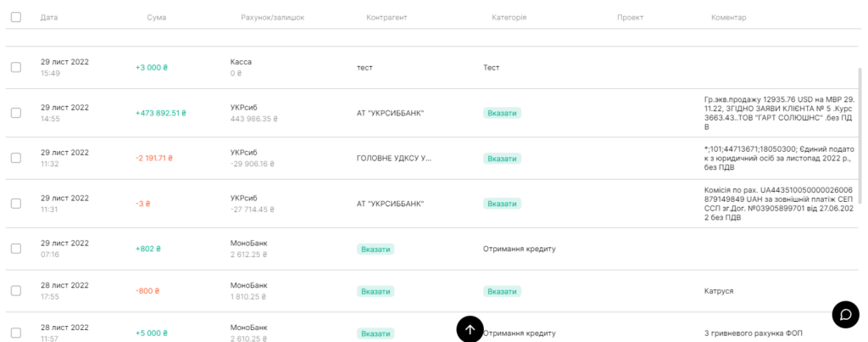This screenshot has width=868, height=342.
Task: Click the Контрагент column header
Action: click(387, 18)
